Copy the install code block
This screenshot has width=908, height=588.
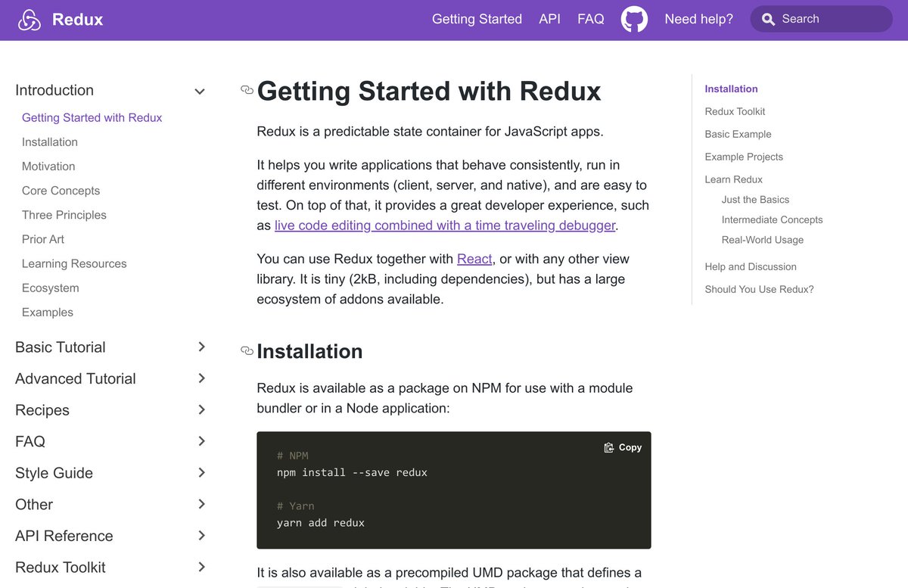[623, 447]
